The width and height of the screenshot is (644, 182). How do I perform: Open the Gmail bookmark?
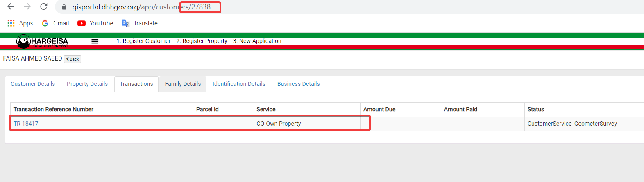[x=55, y=23]
